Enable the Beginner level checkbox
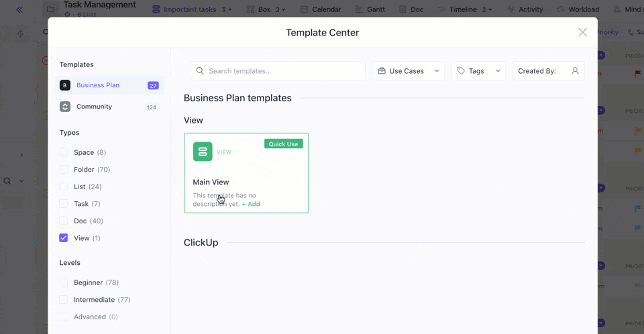This screenshot has height=334, width=644. coord(64,282)
